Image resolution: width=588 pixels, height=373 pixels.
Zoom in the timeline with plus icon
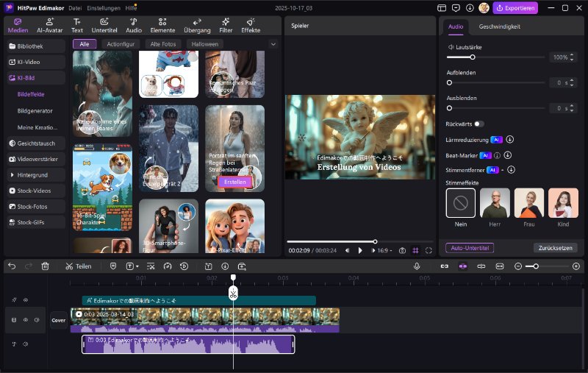coord(576,266)
